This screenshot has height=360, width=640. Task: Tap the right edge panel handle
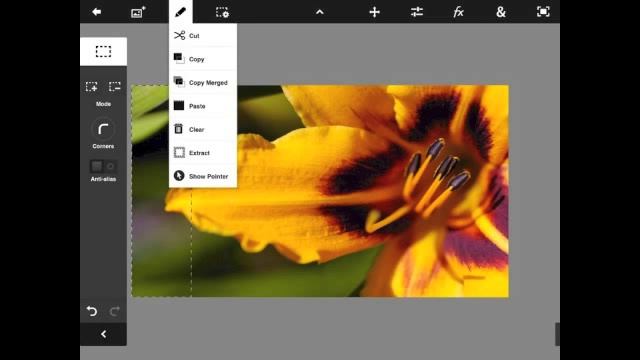pyautogui.click(x=557, y=334)
